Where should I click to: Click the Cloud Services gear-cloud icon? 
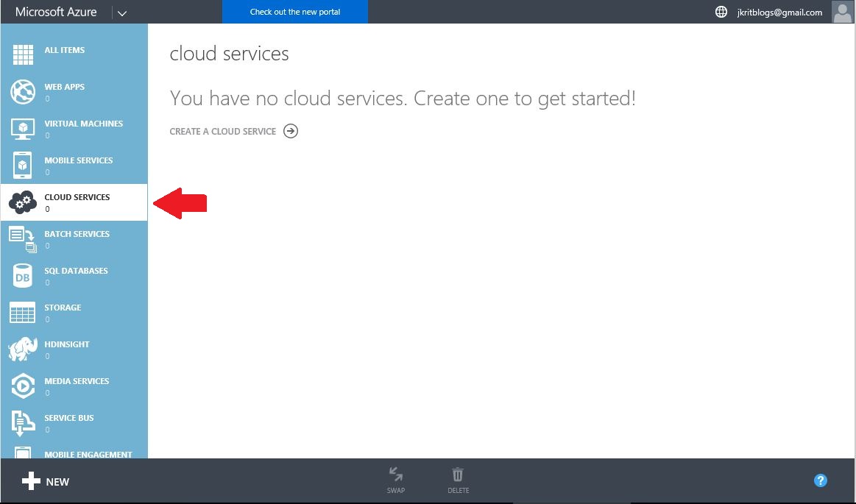pyautogui.click(x=23, y=202)
